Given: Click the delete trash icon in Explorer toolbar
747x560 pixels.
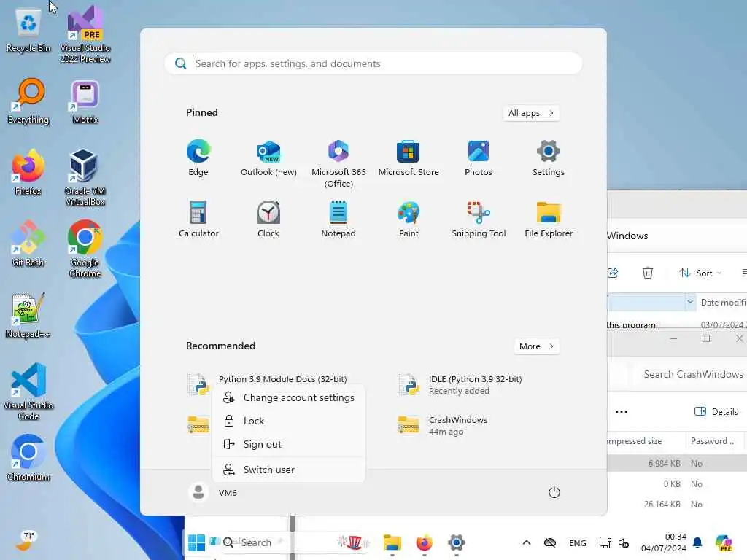Looking at the screenshot, I should click(x=648, y=273).
